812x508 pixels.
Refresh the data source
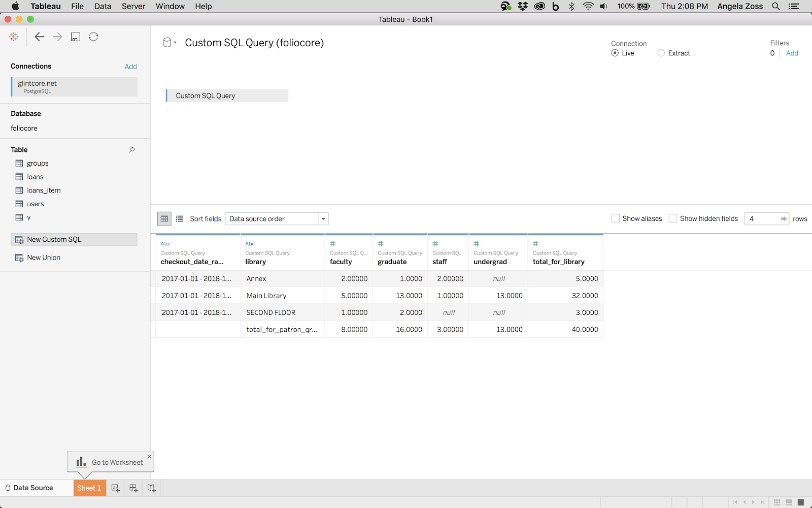93,37
